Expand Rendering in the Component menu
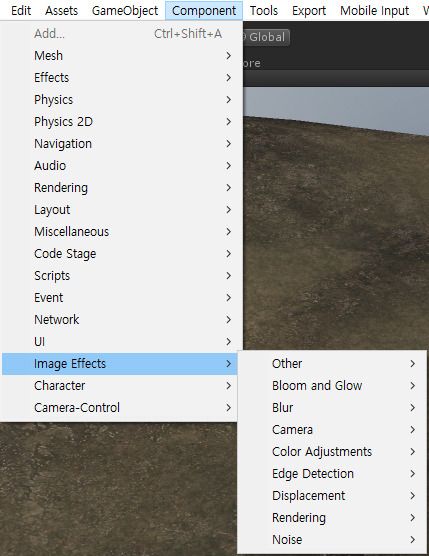 pyautogui.click(x=119, y=188)
